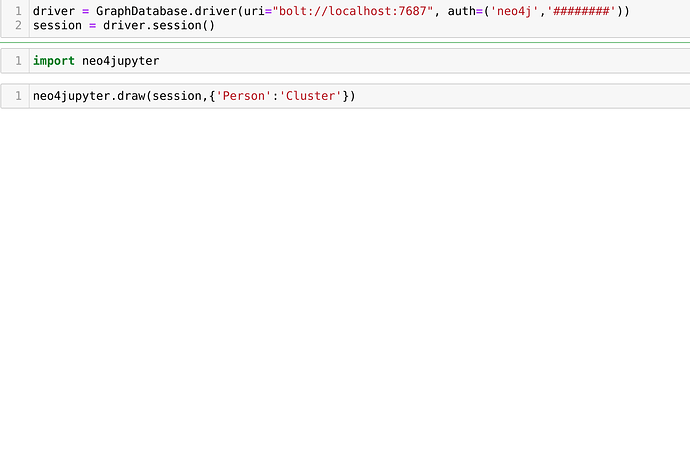Click the empty output area below cells

click(345, 282)
